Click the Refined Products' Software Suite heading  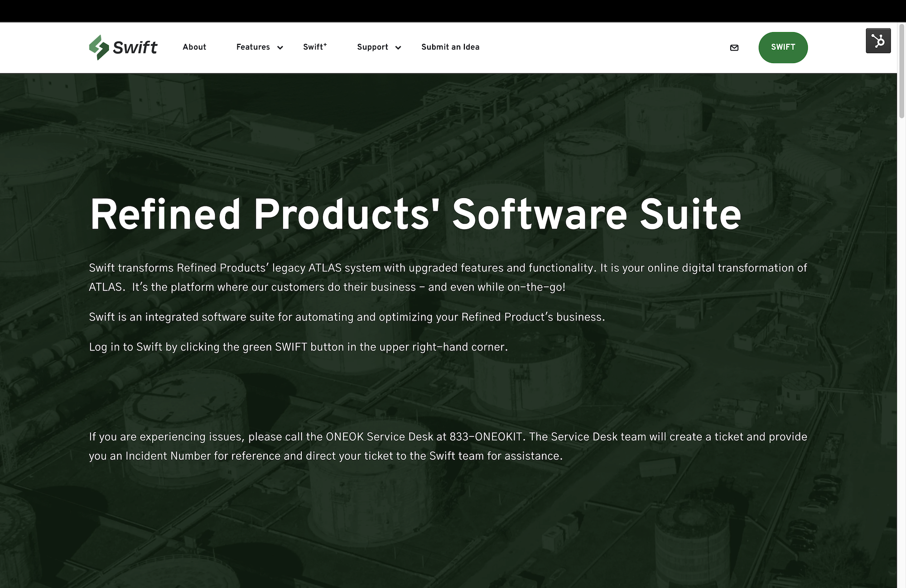tap(415, 215)
